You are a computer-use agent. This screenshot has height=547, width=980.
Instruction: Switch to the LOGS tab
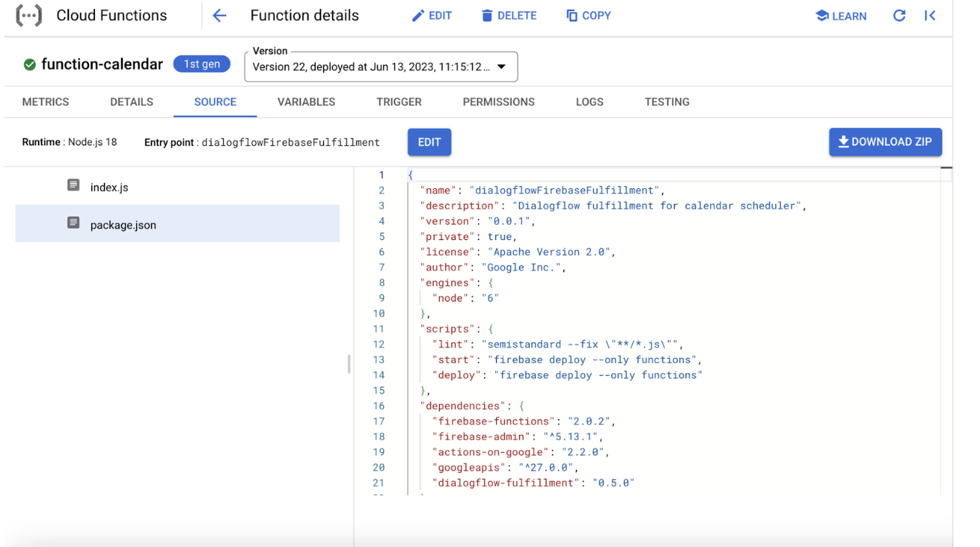589,102
